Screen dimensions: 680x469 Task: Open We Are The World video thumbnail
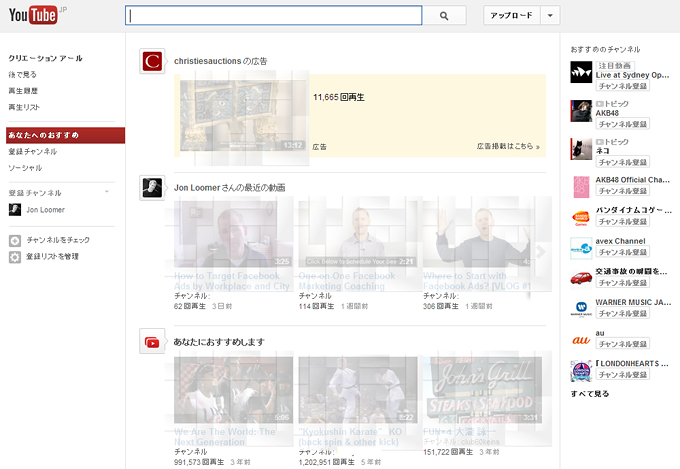point(233,390)
